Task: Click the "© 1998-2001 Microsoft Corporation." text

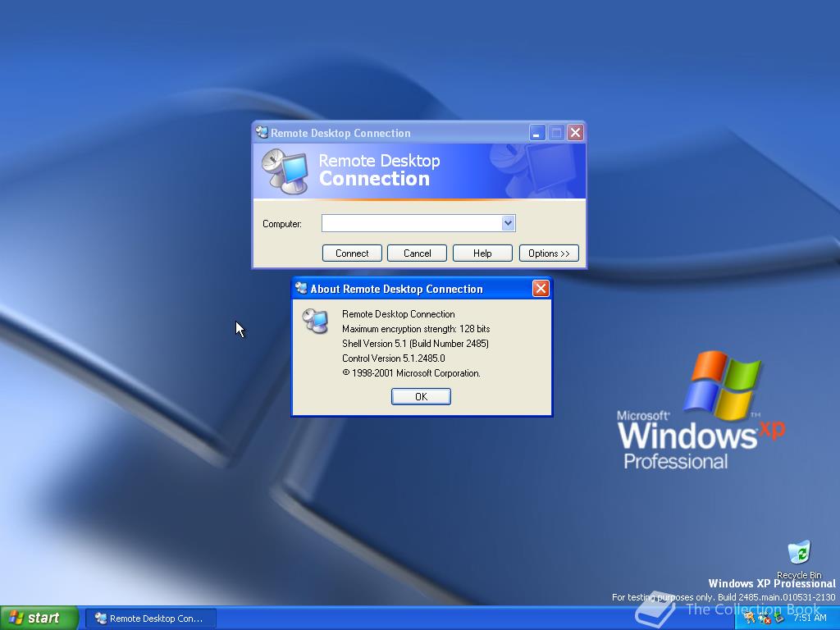Action: pos(412,373)
